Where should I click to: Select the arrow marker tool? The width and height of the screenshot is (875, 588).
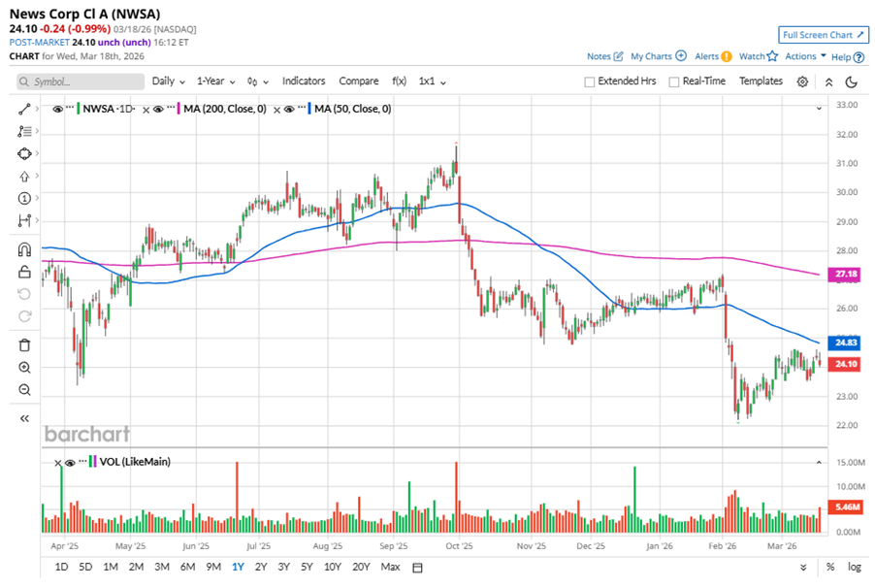point(24,177)
